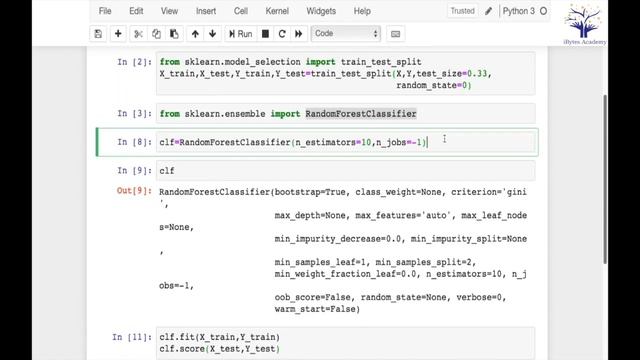Open the Kernel menu

(277, 11)
